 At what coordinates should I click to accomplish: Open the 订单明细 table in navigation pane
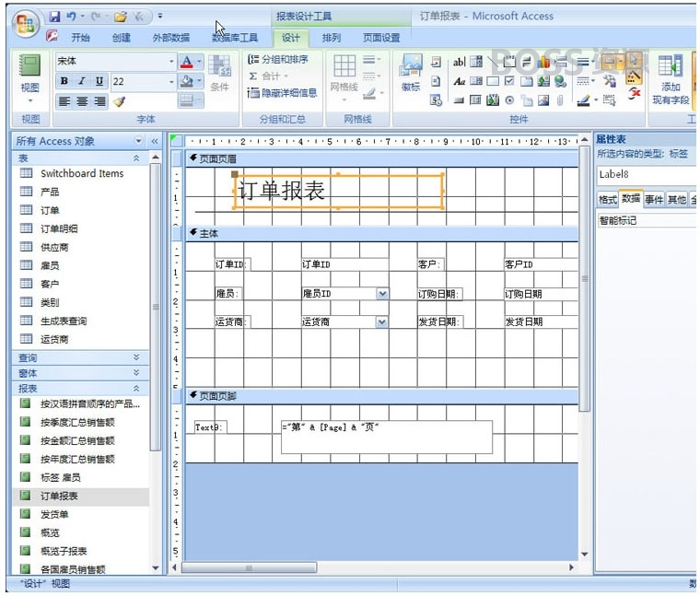click(x=59, y=228)
